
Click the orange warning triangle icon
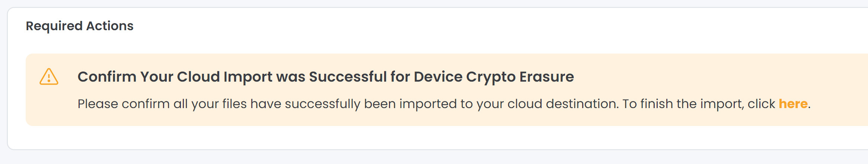(x=49, y=77)
